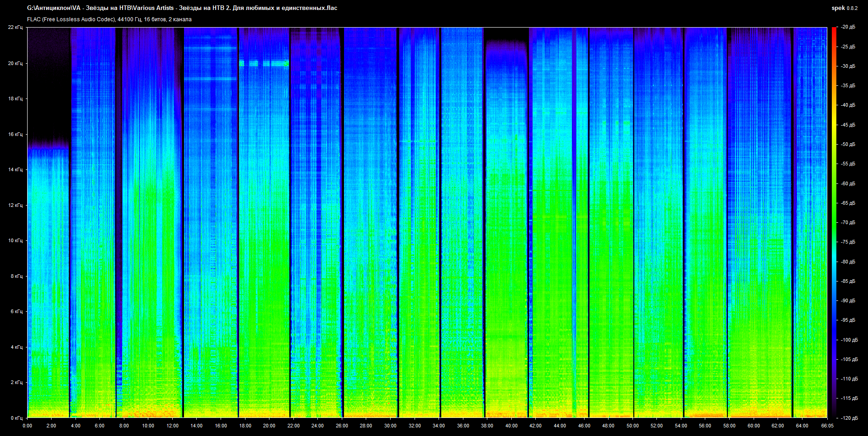Select the 0:00 start time label
This screenshot has width=868, height=436.
tap(27, 426)
